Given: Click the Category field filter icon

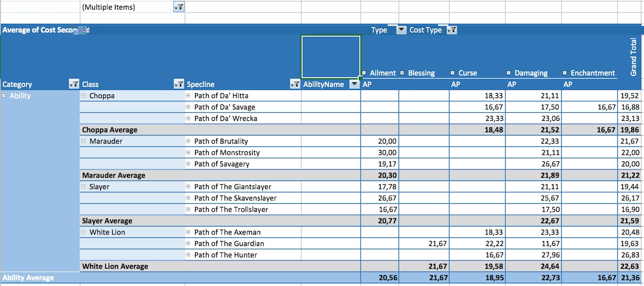Looking at the screenshot, I should [x=74, y=84].
